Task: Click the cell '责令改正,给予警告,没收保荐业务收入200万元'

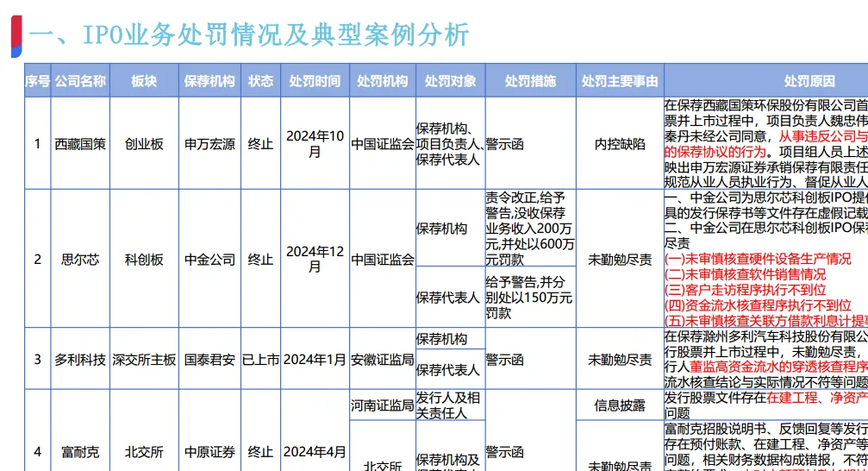Action: point(530,229)
